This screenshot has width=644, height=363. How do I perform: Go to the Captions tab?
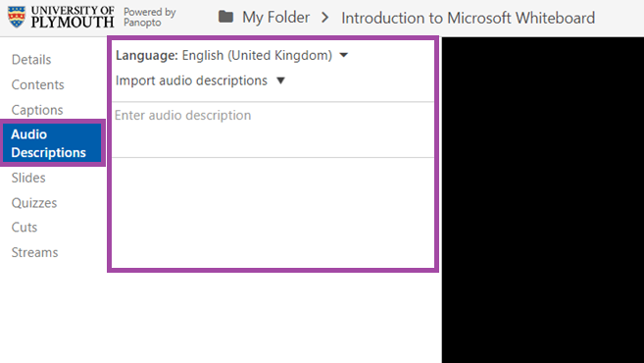point(37,110)
